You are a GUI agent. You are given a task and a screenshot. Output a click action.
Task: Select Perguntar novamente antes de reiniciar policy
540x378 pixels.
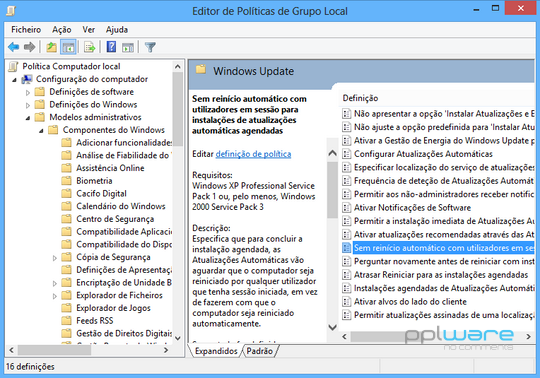444,261
